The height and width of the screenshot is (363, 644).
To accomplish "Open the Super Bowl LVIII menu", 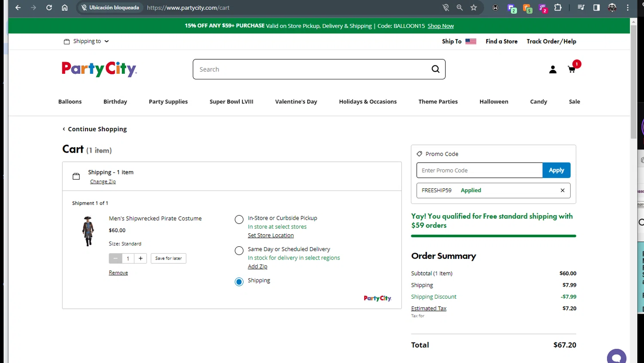I will click(x=231, y=102).
